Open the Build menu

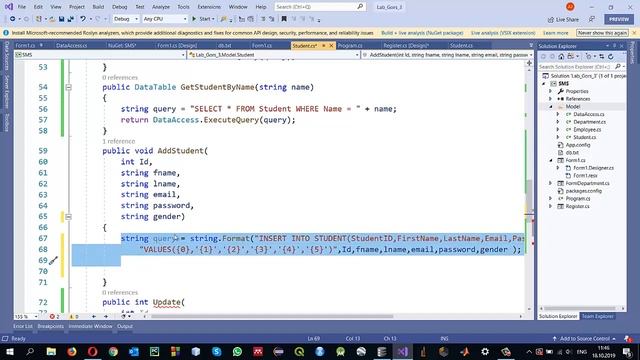tap(98, 7)
